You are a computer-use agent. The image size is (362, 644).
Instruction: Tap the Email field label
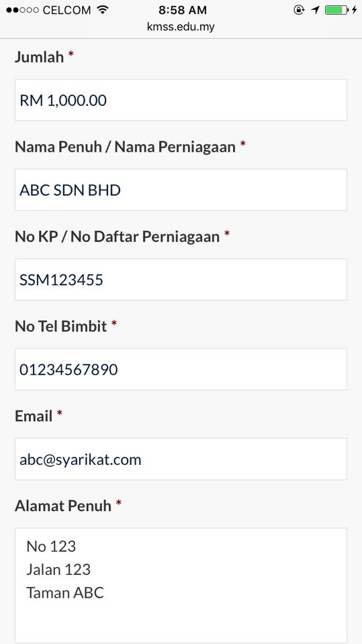tap(34, 416)
